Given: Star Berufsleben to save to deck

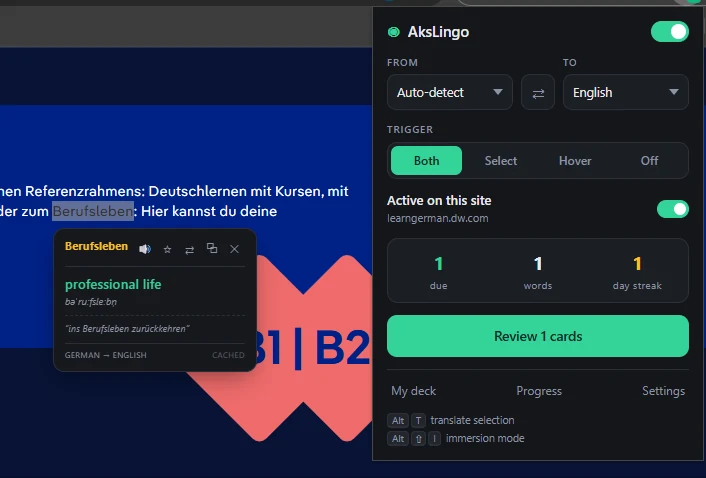Looking at the screenshot, I should tap(167, 249).
